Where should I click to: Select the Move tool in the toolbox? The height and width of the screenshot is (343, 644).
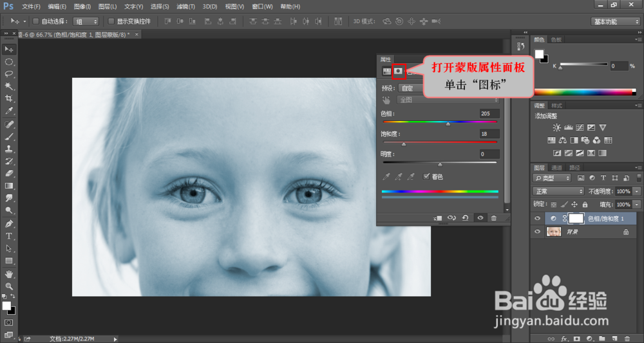click(8, 50)
